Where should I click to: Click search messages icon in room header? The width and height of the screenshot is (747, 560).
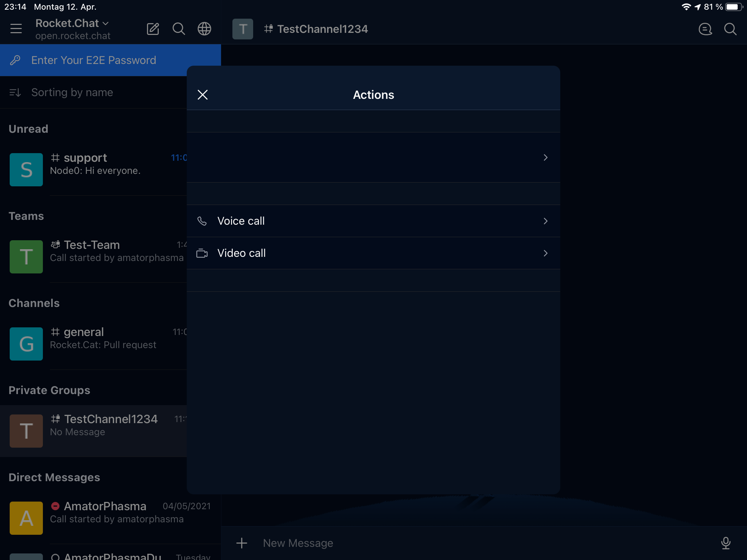click(730, 29)
